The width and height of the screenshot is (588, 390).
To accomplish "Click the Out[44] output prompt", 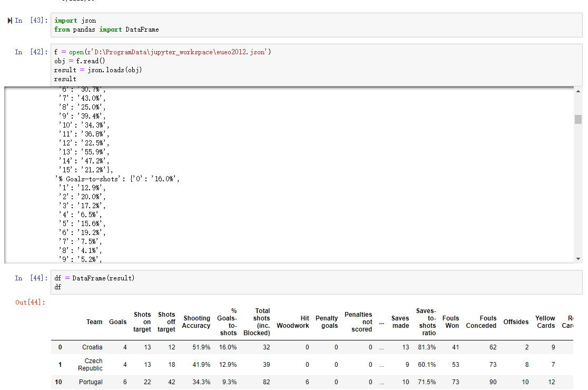I will point(31,303).
